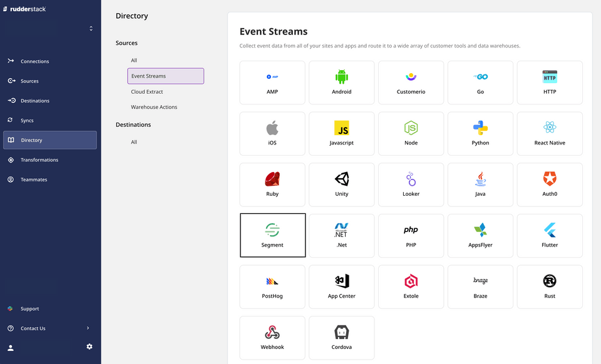This screenshot has height=364, width=601.
Task: Select the Unity source logo
Action: (341, 179)
